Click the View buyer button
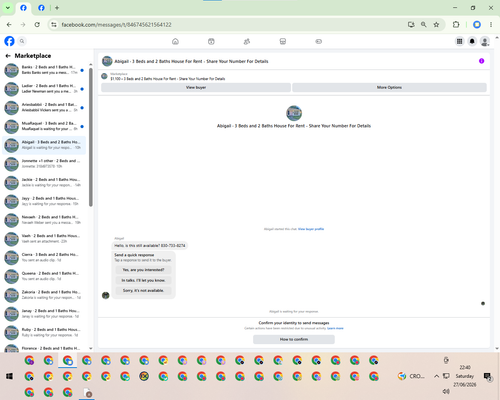Image resolution: width=500 pixels, height=400 pixels. [196, 87]
